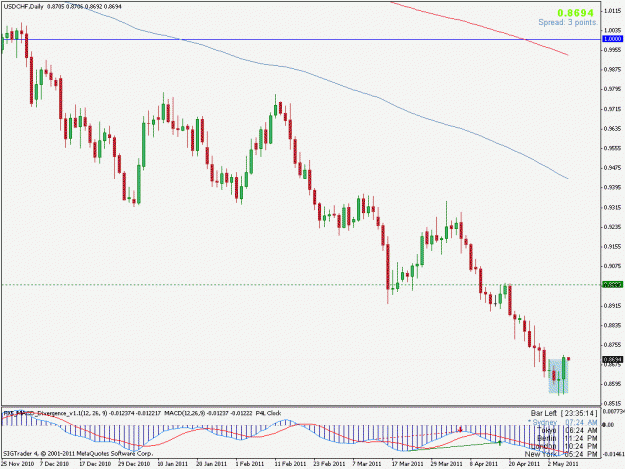Viewport: 625px width, 469px height.
Task: Click the 0.8515 price axis label
Action: [613, 403]
